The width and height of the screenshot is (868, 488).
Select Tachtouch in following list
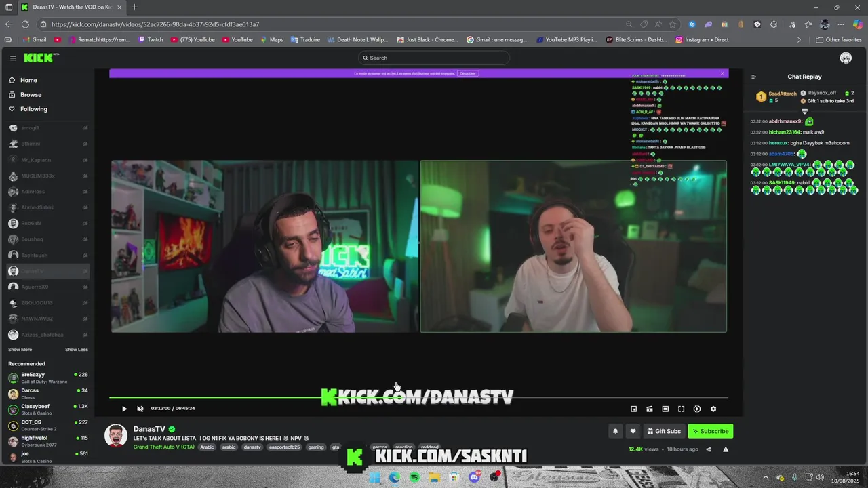(x=47, y=256)
